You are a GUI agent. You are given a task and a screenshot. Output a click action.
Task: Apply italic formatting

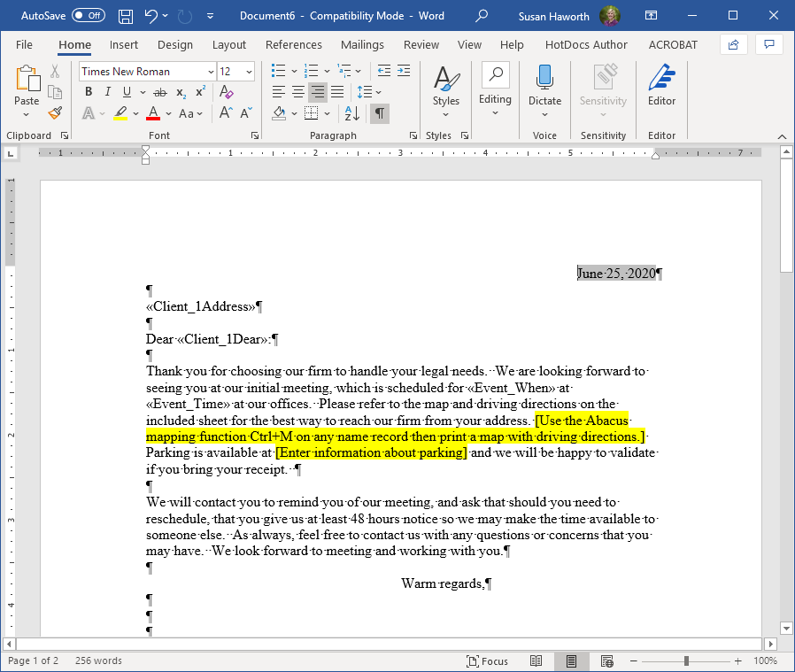(x=106, y=92)
